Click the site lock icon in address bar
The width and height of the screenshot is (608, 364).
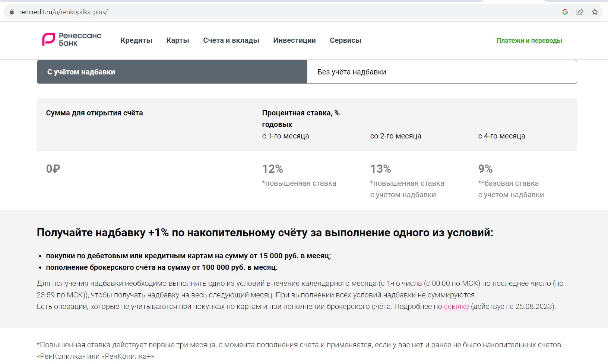12,12
